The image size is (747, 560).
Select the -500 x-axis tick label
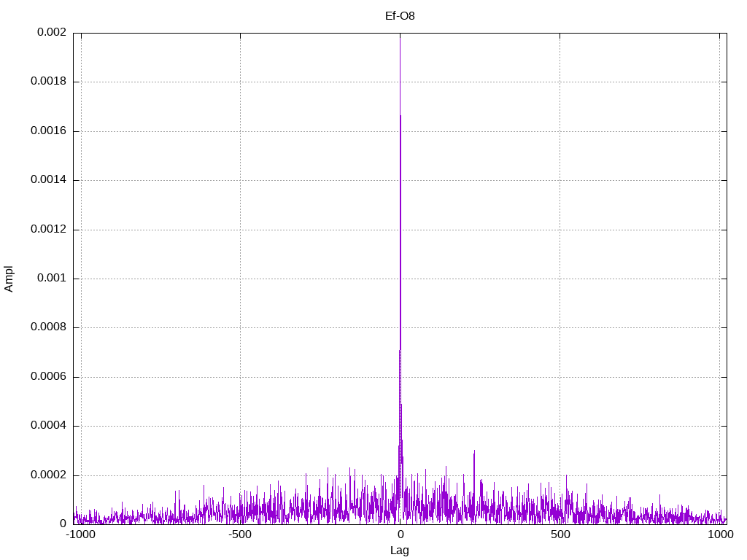[x=240, y=534]
